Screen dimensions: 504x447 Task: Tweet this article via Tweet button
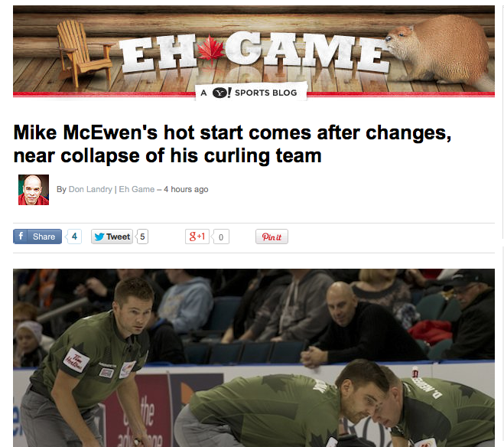(112, 237)
